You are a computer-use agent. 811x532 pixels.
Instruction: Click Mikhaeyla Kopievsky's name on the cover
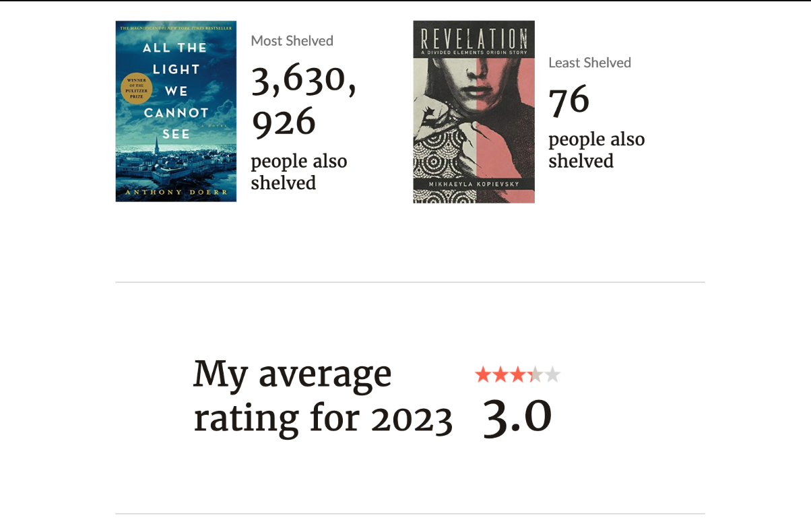(474, 184)
